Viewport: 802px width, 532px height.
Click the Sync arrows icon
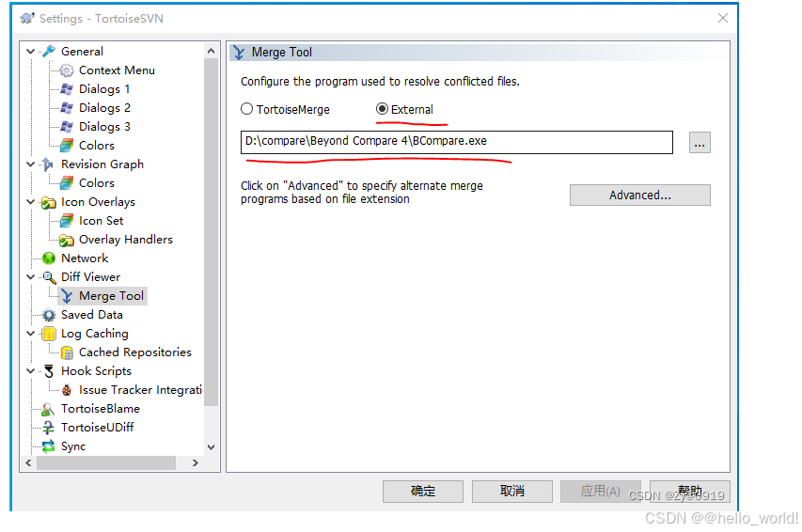(49, 446)
